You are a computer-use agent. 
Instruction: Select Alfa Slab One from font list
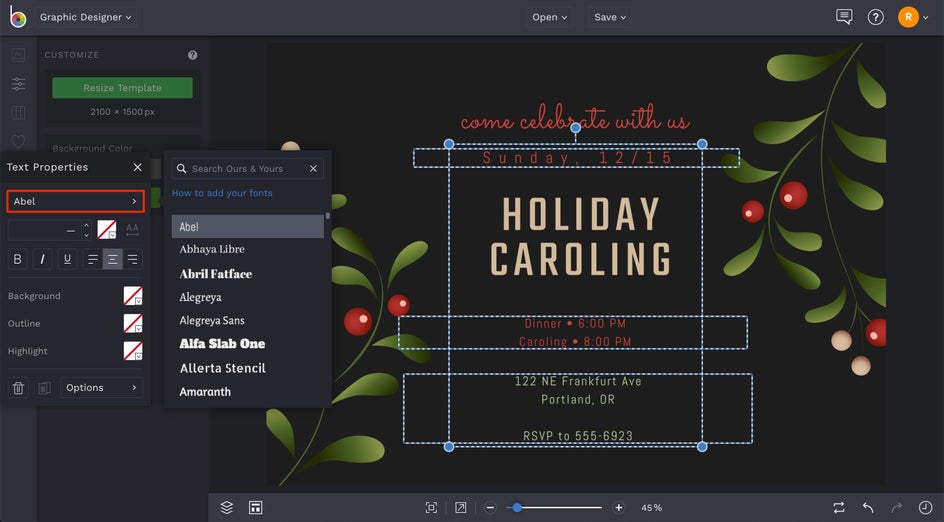[x=222, y=344]
